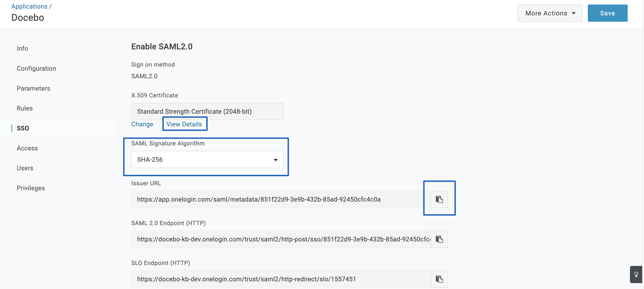The height and width of the screenshot is (289, 644).
Task: Click the SAML2.0 sign on method value
Action: [144, 76]
